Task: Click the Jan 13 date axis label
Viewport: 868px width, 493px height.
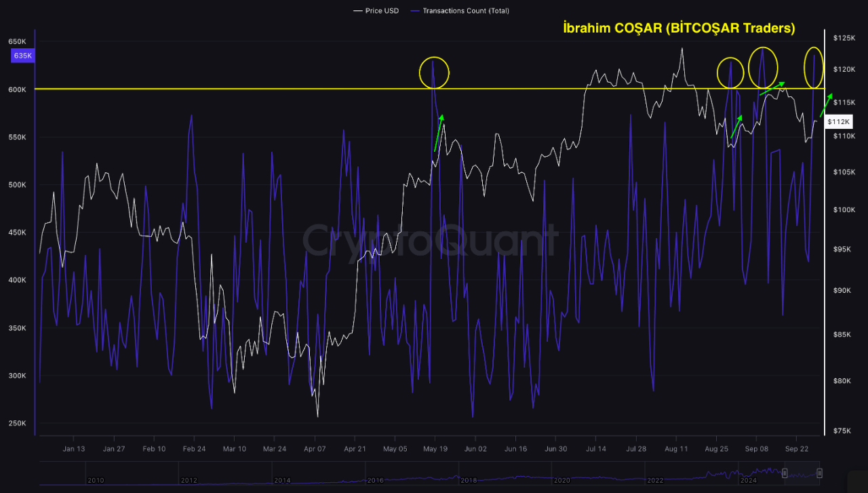Action: (x=74, y=448)
